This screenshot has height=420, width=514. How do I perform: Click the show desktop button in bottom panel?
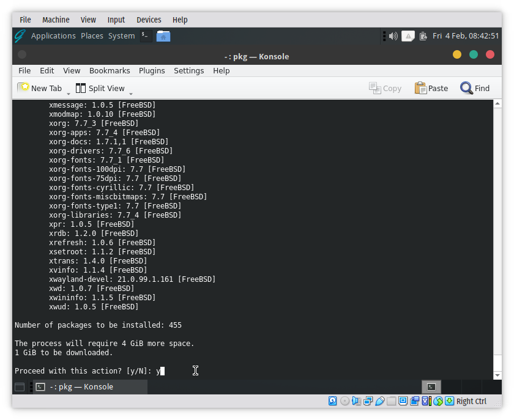20,387
